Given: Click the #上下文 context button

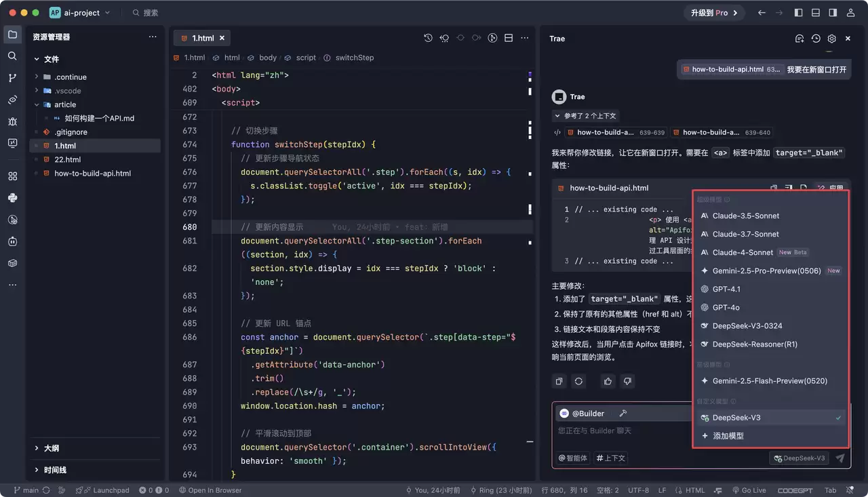Looking at the screenshot, I should tap(611, 458).
